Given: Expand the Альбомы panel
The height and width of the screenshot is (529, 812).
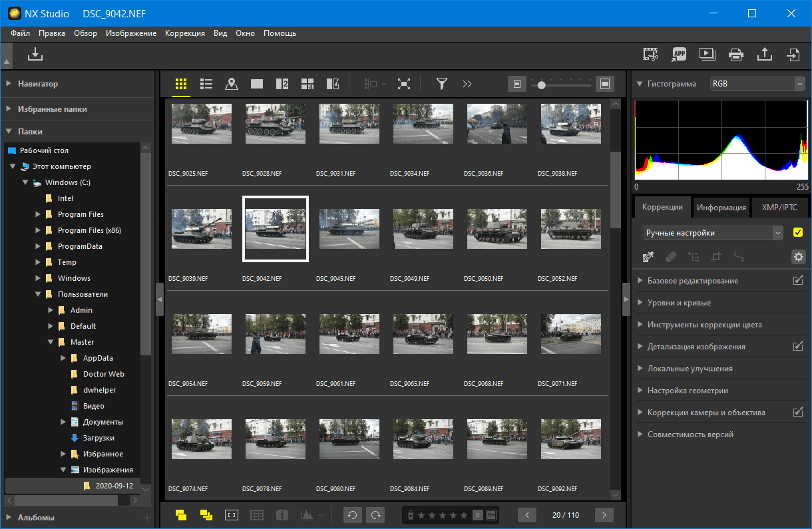Looking at the screenshot, I should (x=8, y=517).
